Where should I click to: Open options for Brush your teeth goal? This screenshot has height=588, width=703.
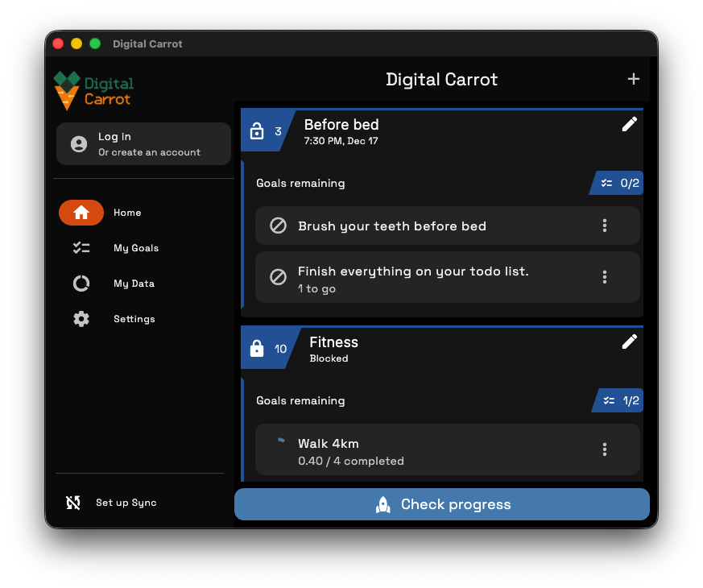tap(605, 226)
